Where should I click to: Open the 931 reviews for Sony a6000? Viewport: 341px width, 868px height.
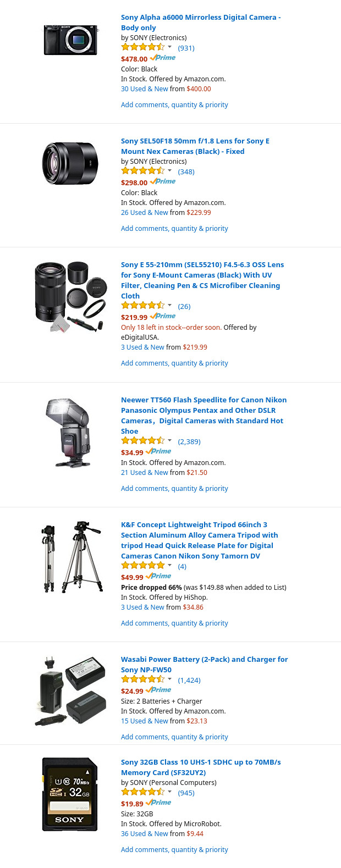[186, 48]
